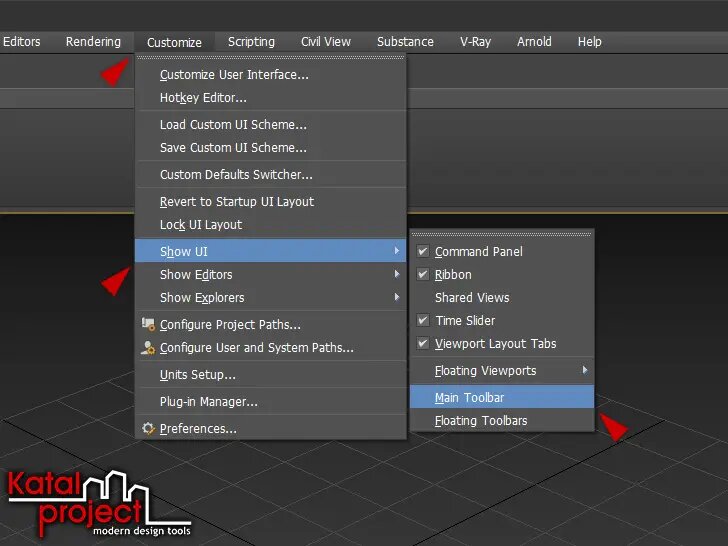Viewport: 728px width, 546px height.
Task: Open the Help menu
Action: (589, 42)
